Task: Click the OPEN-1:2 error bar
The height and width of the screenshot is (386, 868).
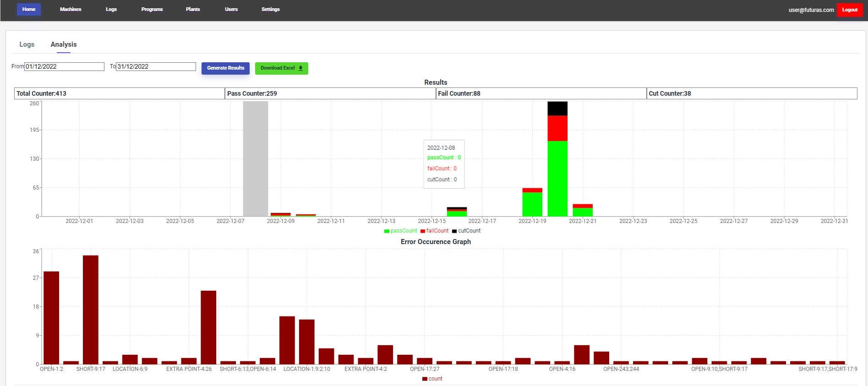Action: (x=51, y=318)
